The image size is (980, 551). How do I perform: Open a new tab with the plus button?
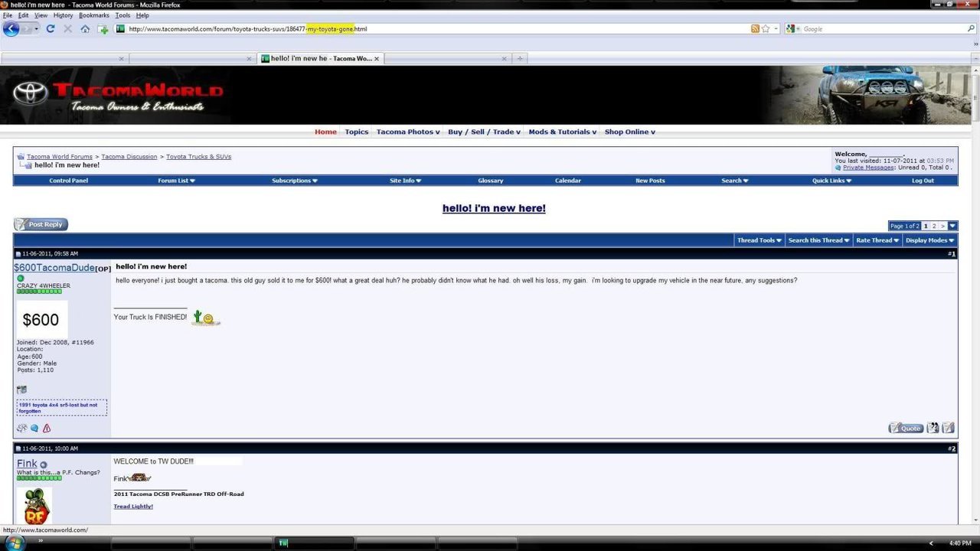click(x=519, y=58)
